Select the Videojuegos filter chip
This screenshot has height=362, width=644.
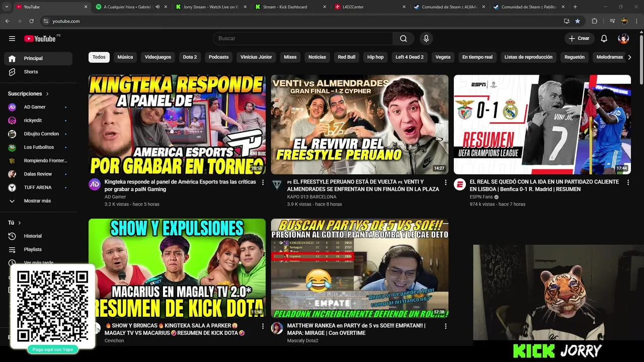(x=158, y=57)
